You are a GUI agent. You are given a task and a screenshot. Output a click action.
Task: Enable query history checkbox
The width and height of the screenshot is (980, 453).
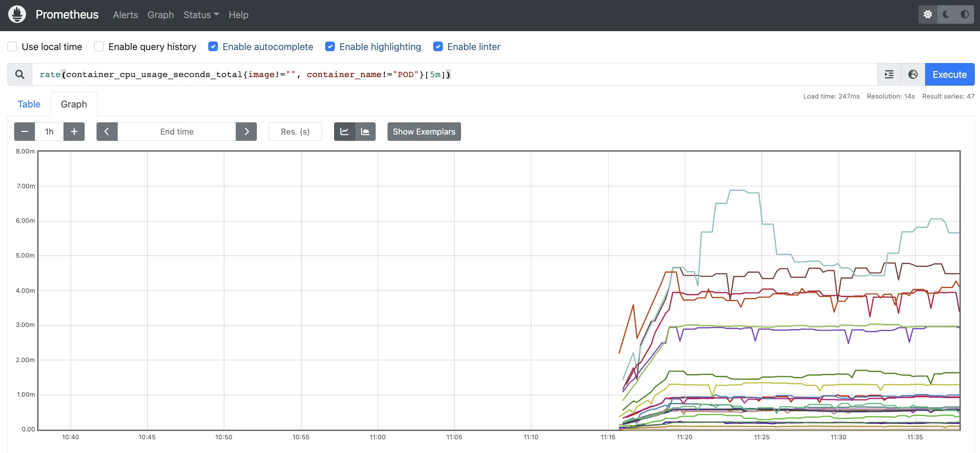point(99,47)
